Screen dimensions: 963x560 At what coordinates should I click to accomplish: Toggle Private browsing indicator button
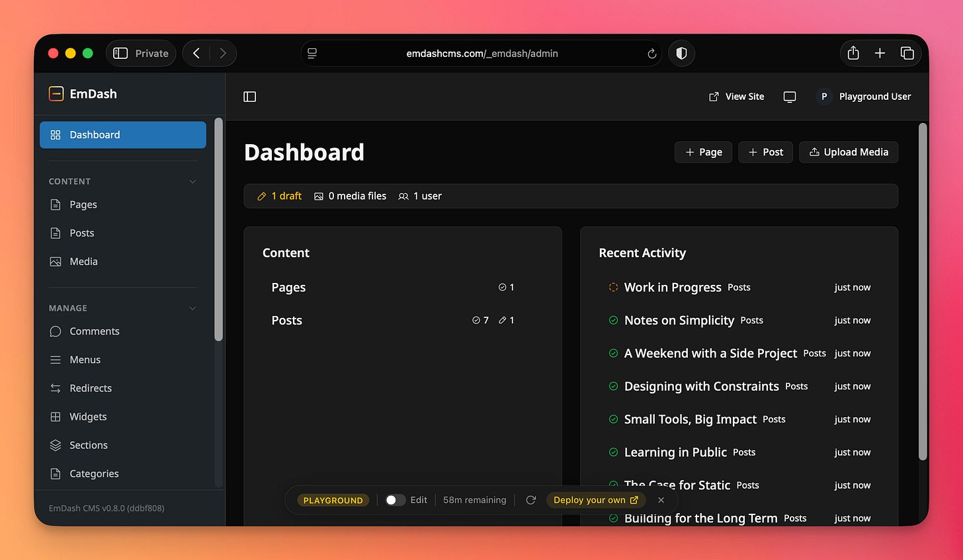pyautogui.click(x=140, y=54)
